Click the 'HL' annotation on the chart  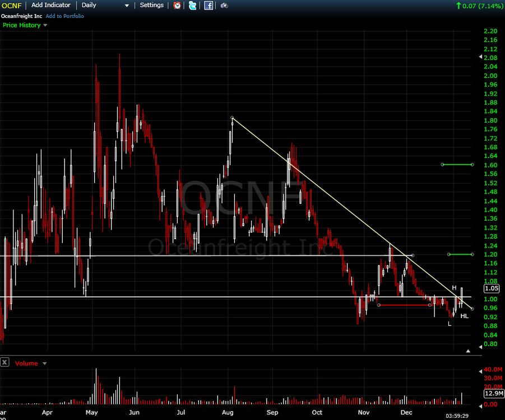pos(464,316)
